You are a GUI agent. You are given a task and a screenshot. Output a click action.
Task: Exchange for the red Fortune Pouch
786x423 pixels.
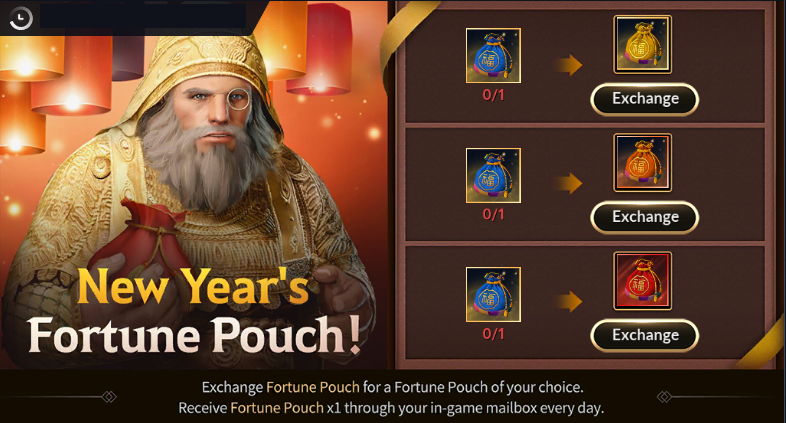(x=645, y=335)
